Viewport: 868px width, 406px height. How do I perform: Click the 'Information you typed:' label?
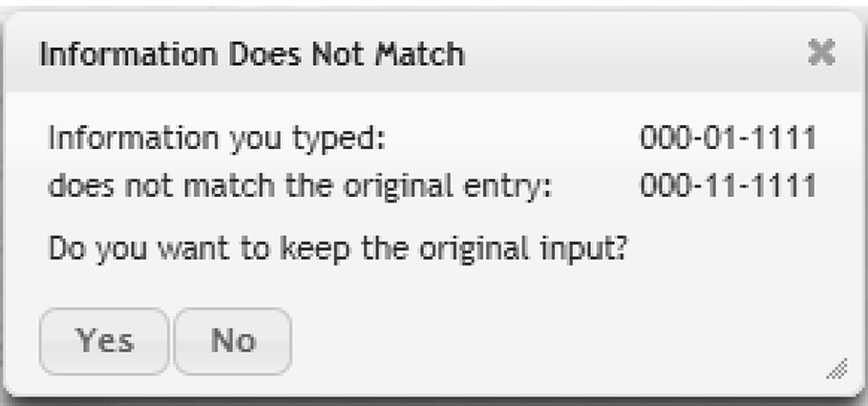[x=216, y=139]
